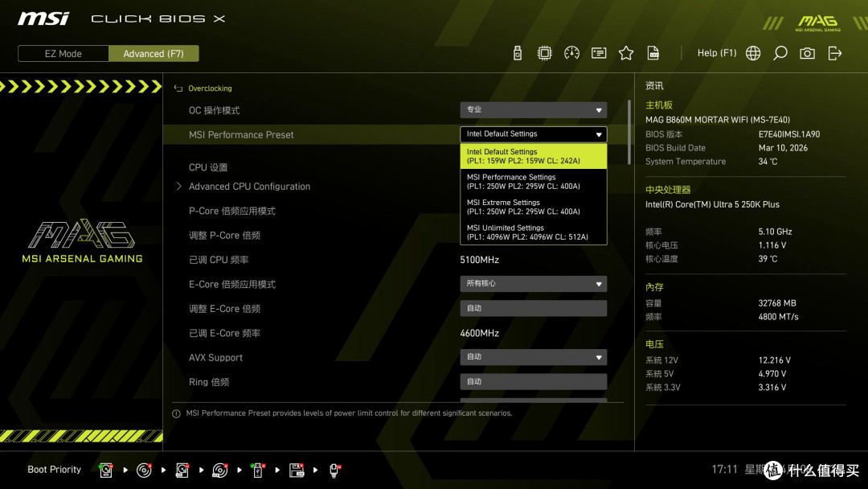Choose MSI Extreme Settings option
Screen dimensions: 868x489
click(x=534, y=208)
